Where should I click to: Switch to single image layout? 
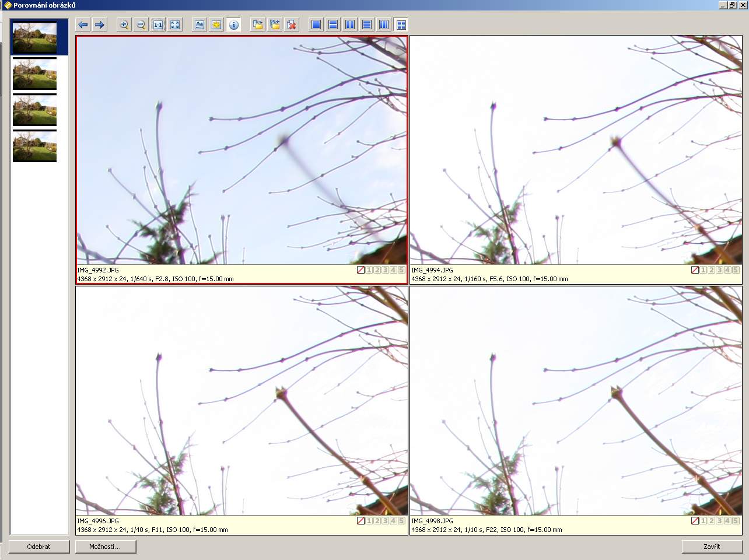316,24
